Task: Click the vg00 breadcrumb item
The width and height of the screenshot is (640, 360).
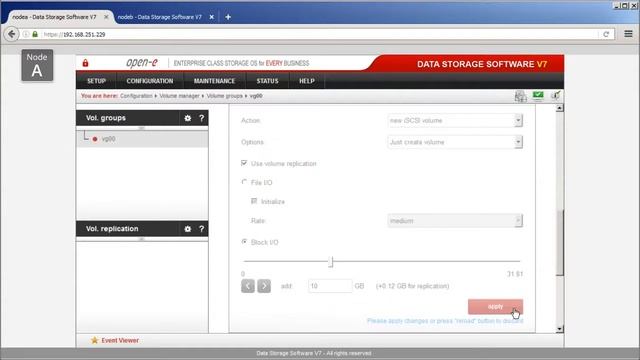Action: point(256,96)
